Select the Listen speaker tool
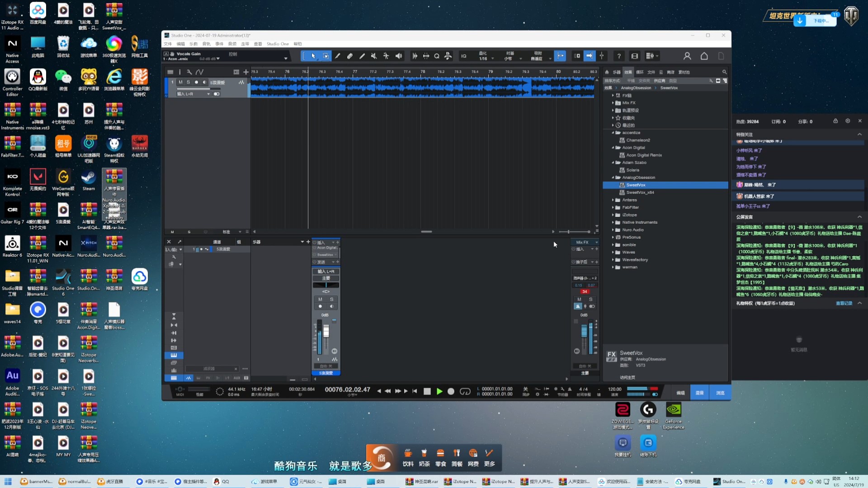868x488 pixels. [x=398, y=56]
